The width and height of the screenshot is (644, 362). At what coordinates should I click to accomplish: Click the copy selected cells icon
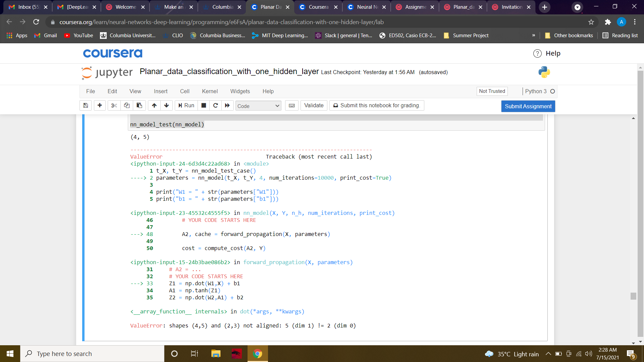127,106
